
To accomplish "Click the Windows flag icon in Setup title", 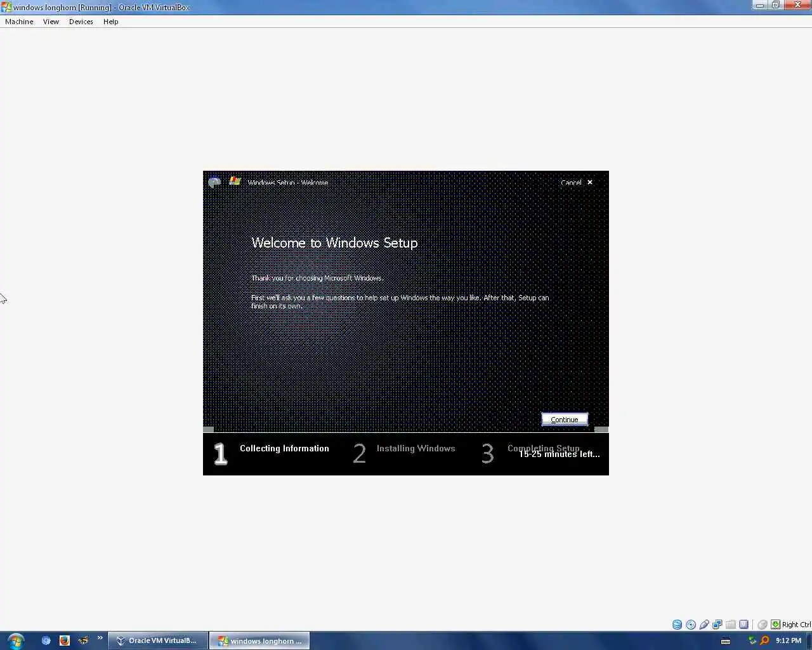I will 235,181.
